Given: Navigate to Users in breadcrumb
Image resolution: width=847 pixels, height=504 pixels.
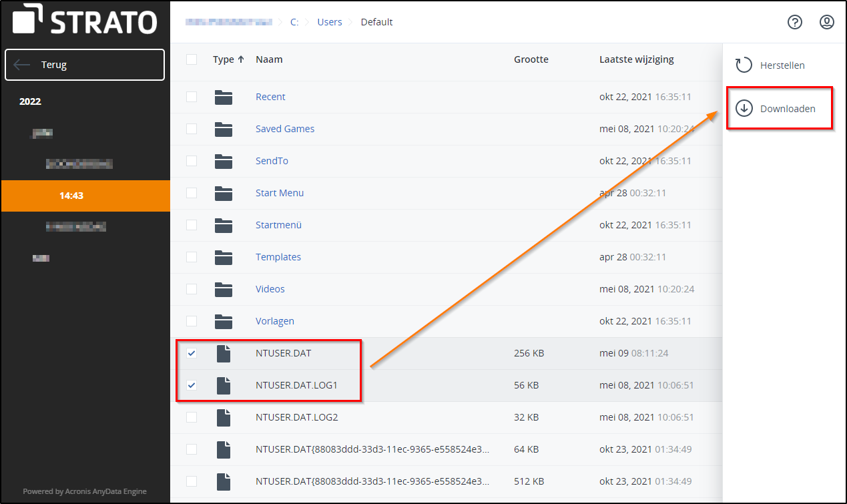Looking at the screenshot, I should coord(329,22).
